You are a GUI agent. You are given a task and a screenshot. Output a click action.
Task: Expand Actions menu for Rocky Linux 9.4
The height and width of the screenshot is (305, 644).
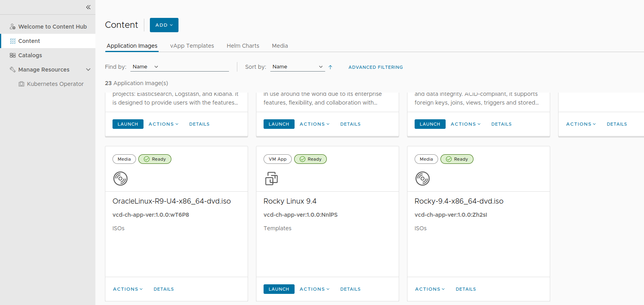[x=314, y=289]
